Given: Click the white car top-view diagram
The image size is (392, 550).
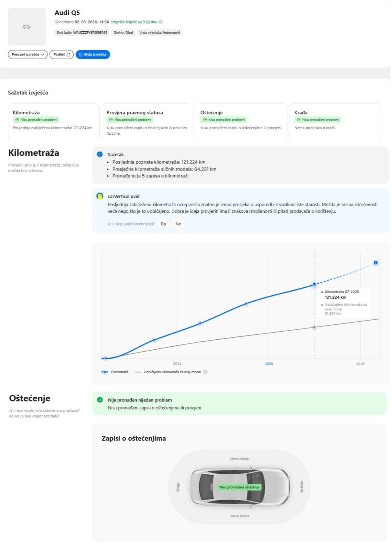Looking at the screenshot, I should coord(239,487).
